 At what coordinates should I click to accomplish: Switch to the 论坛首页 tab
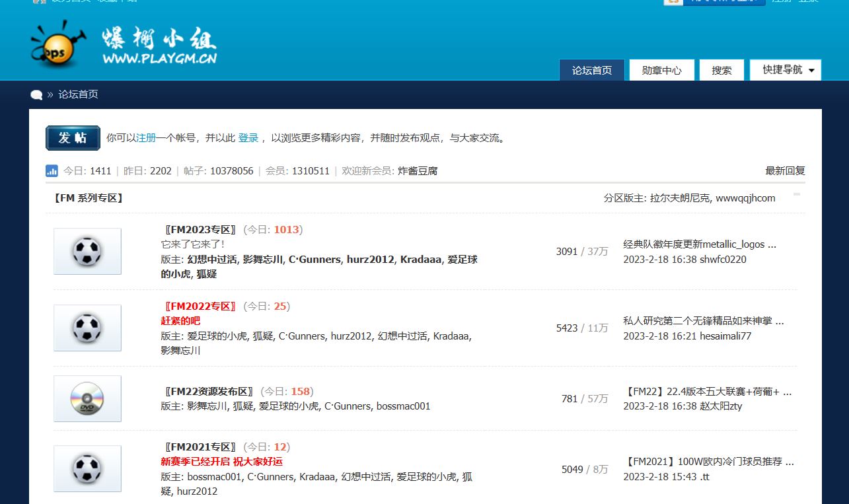[x=591, y=70]
